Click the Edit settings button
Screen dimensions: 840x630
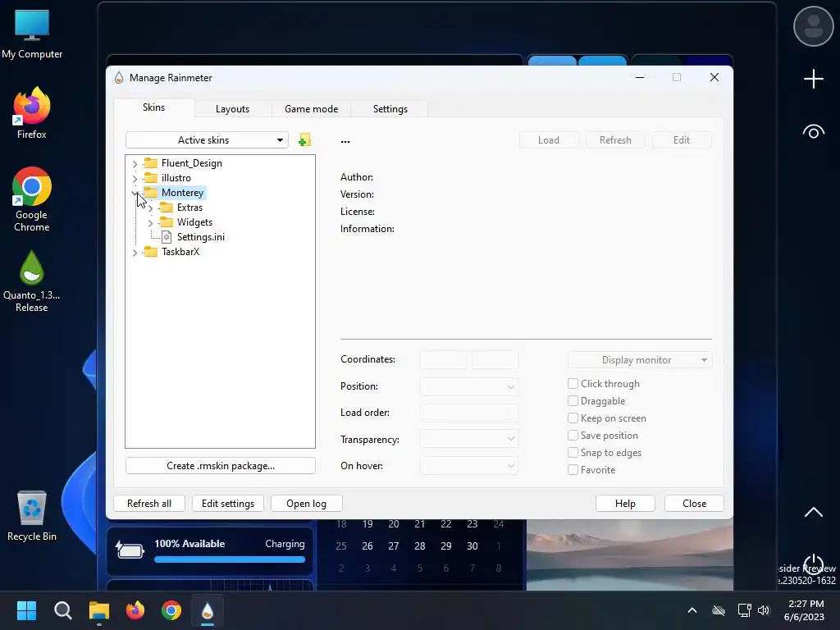point(228,504)
